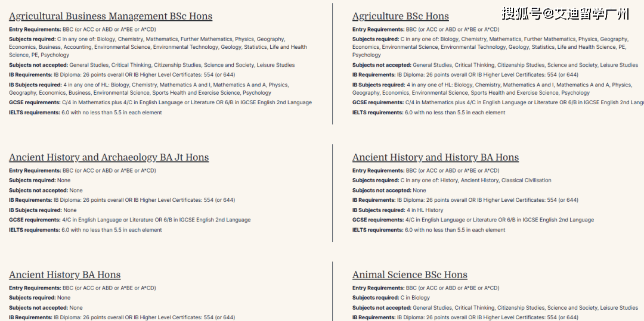Open Agricultural Business Management BSc Hons course
The image size is (644, 321).
110,17
